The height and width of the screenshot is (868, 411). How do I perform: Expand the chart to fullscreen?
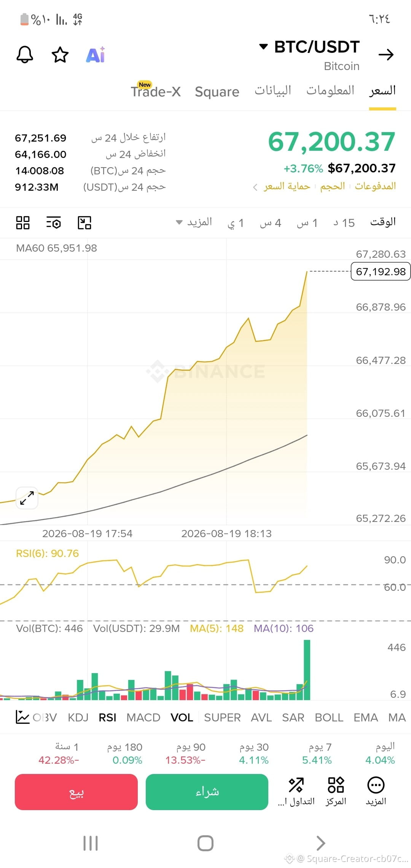[x=27, y=498]
